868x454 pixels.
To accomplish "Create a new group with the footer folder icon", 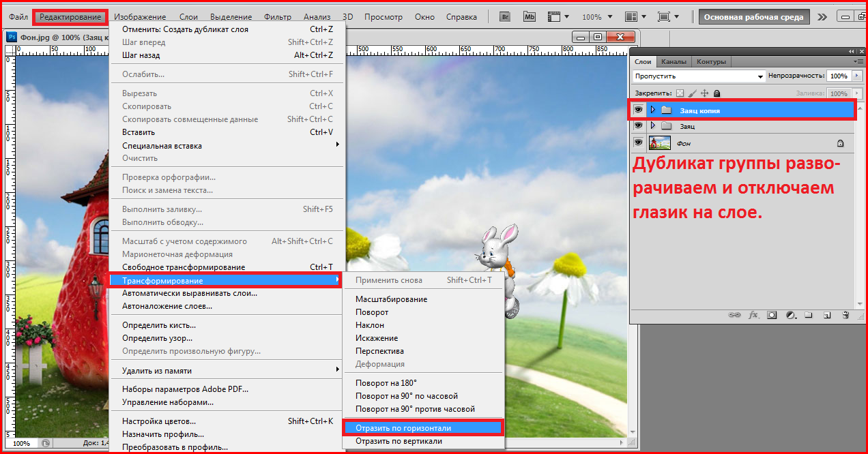I will pos(809,316).
